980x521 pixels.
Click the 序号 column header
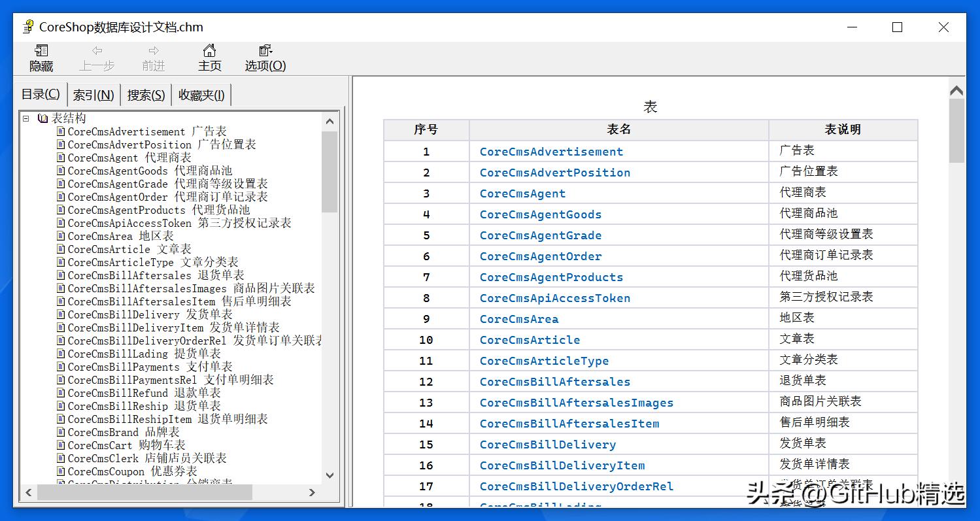pos(426,129)
